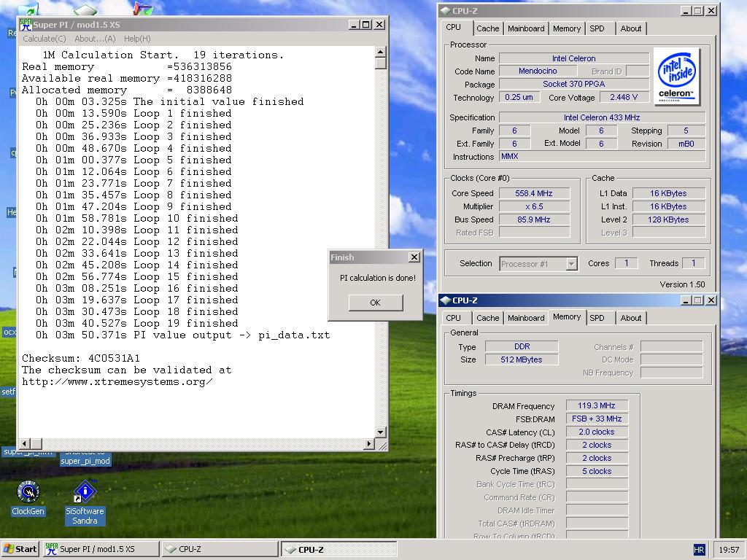The height and width of the screenshot is (560, 747).
Task: Click the top CPU-Z window title icon
Action: (x=446, y=10)
